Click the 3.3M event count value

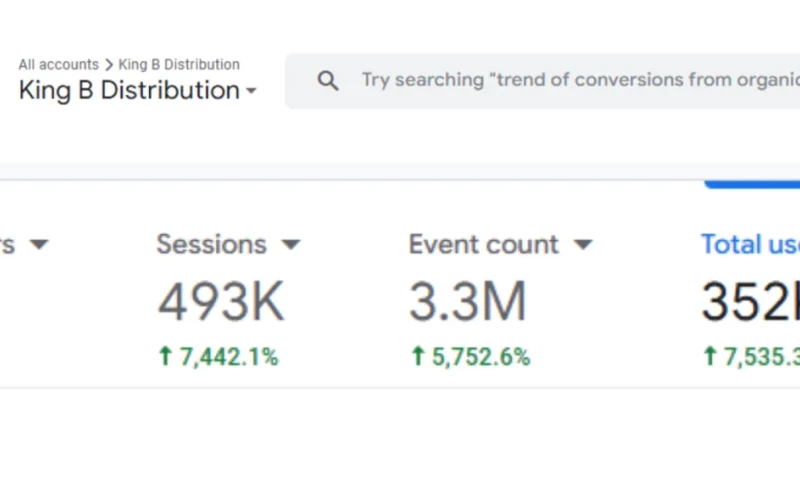[x=467, y=301]
